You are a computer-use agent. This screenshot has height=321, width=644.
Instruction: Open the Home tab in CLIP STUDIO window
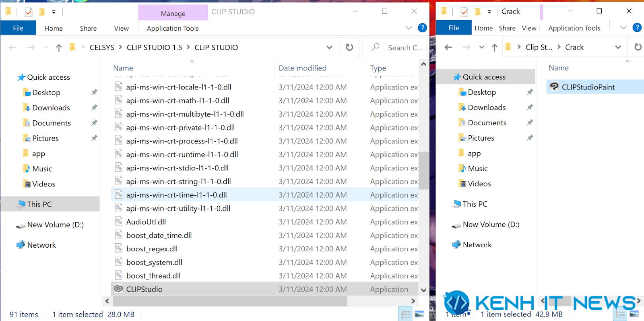click(54, 28)
